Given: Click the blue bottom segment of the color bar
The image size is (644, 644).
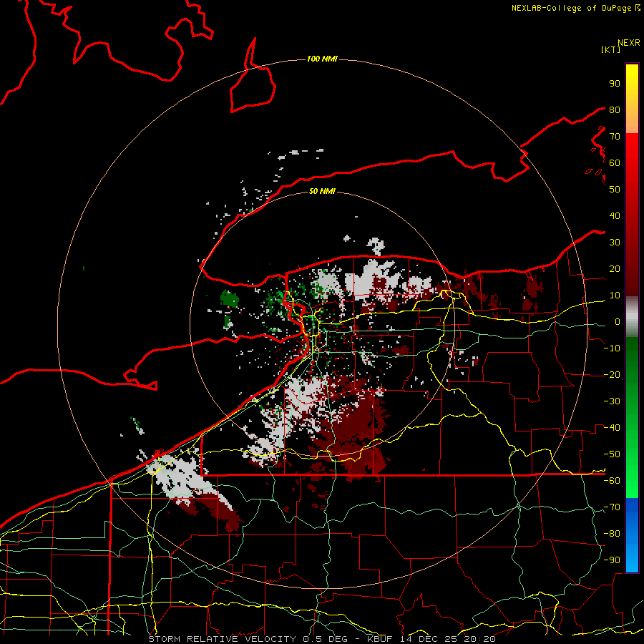Looking at the screenshot, I should pos(632,535).
